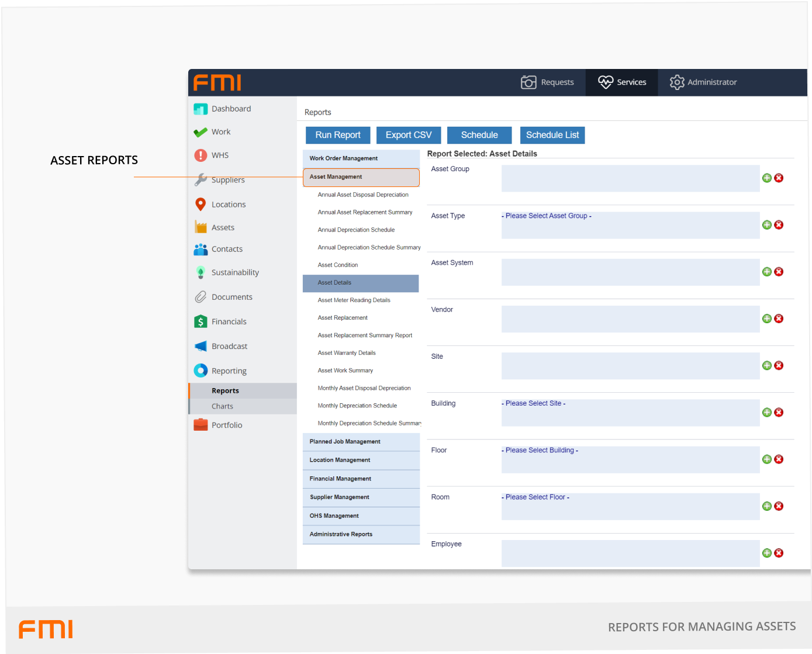Switch to the Services top tab
Screen dimensions: 812x654
pos(621,82)
